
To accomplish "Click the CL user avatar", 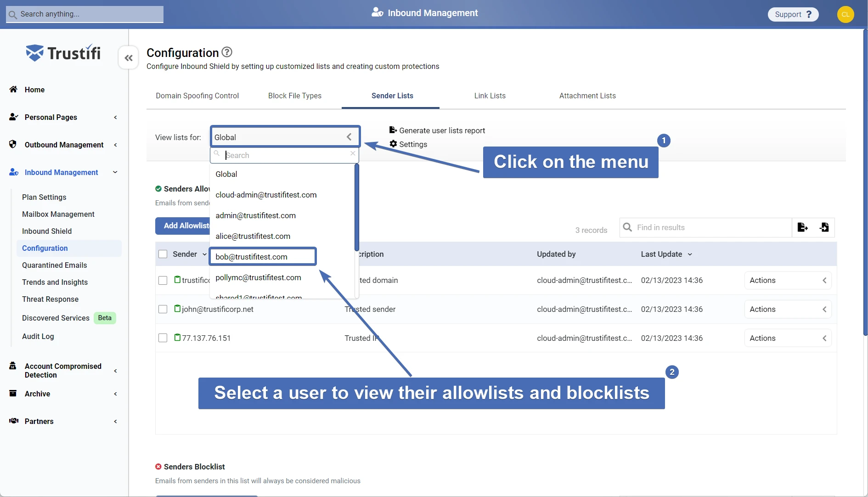I will pos(845,14).
